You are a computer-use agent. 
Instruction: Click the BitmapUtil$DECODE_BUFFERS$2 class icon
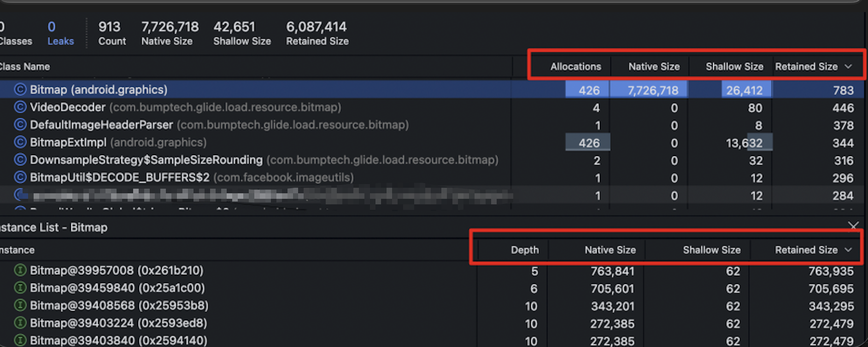pyautogui.click(x=20, y=177)
